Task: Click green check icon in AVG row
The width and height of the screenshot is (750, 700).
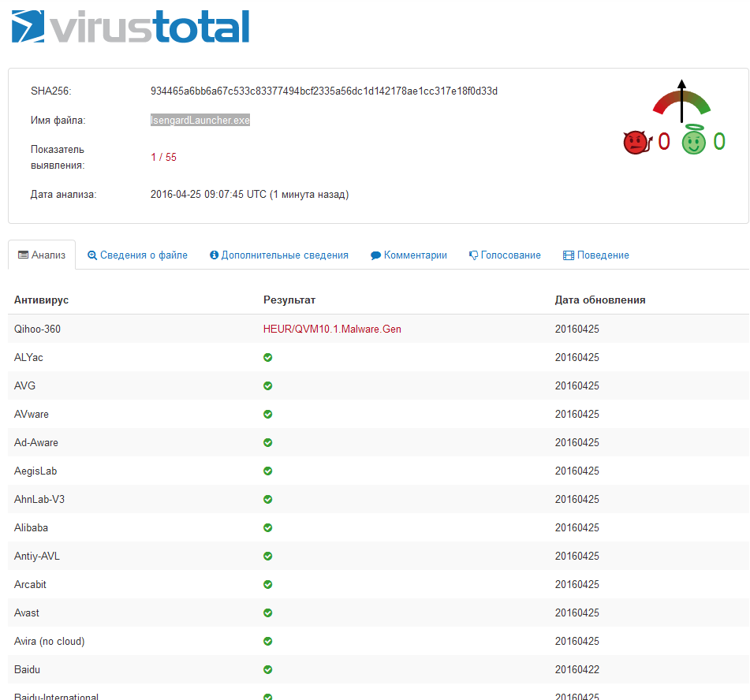Action: pyautogui.click(x=268, y=385)
